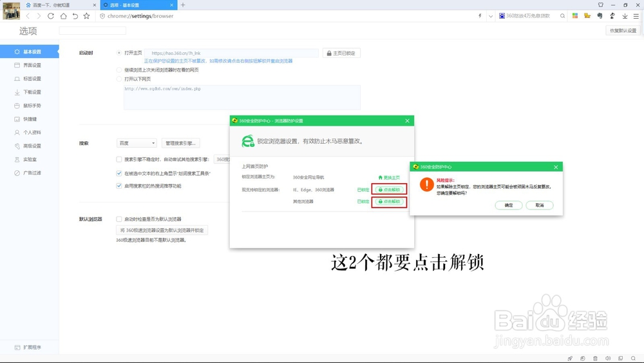
Task: Toggle 启动时检查是否为默认浏览器 checkbox
Action: coord(118,219)
